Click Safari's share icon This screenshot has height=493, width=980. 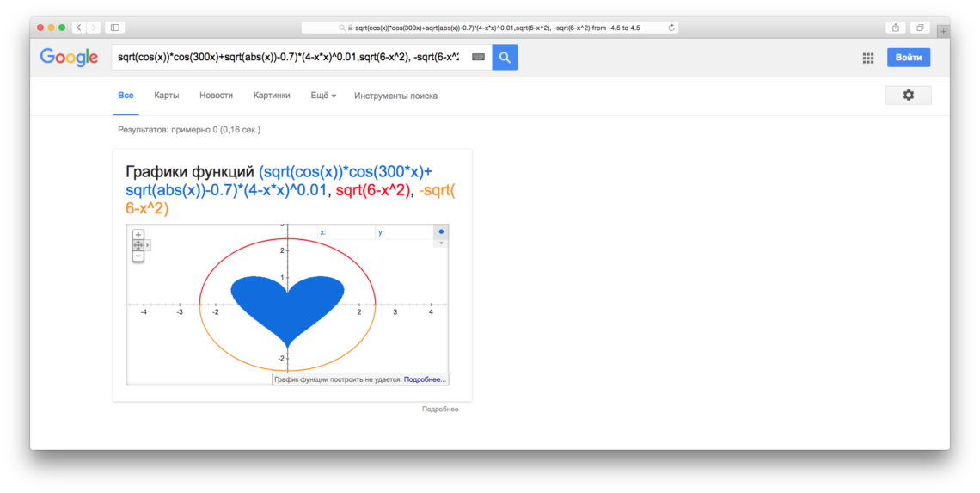point(897,28)
